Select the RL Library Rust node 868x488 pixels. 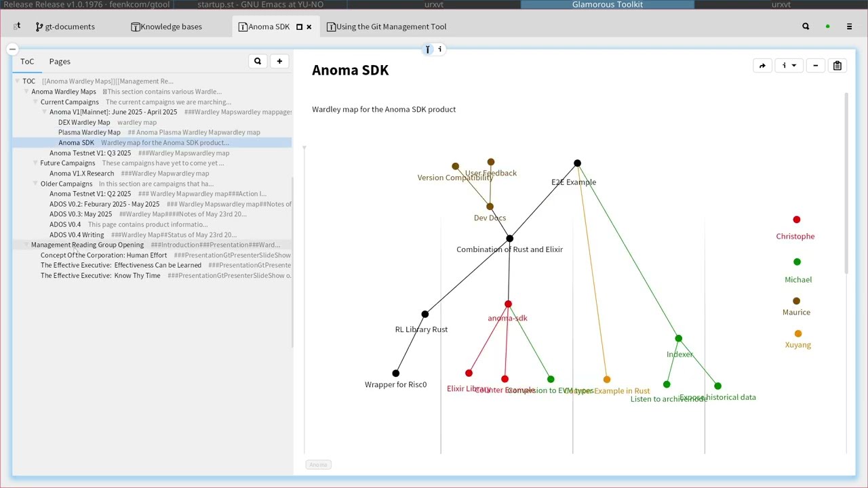[425, 314]
